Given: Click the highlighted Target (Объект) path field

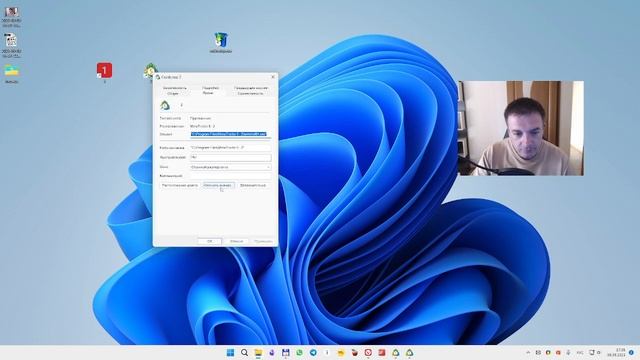Looking at the screenshot, I should (x=230, y=134).
